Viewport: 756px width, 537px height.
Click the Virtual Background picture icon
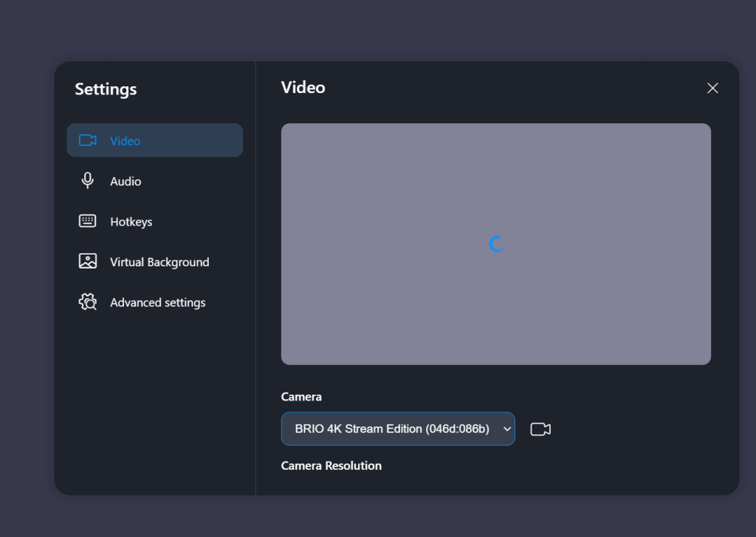point(87,262)
